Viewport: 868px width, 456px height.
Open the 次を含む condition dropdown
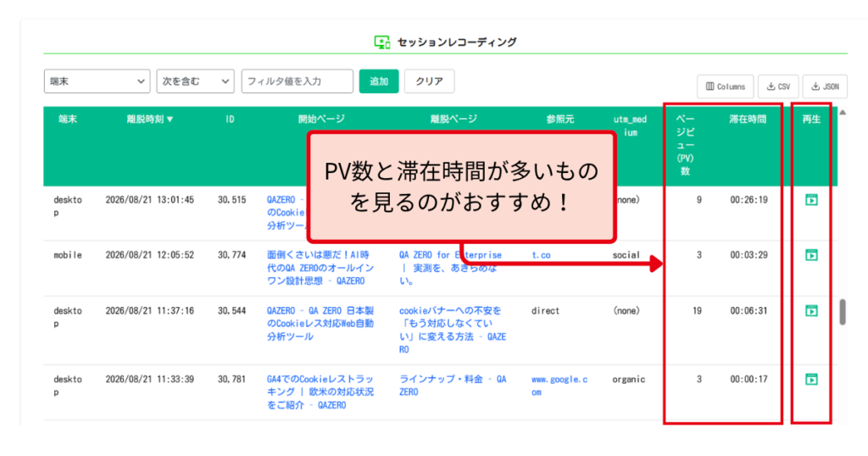[196, 81]
